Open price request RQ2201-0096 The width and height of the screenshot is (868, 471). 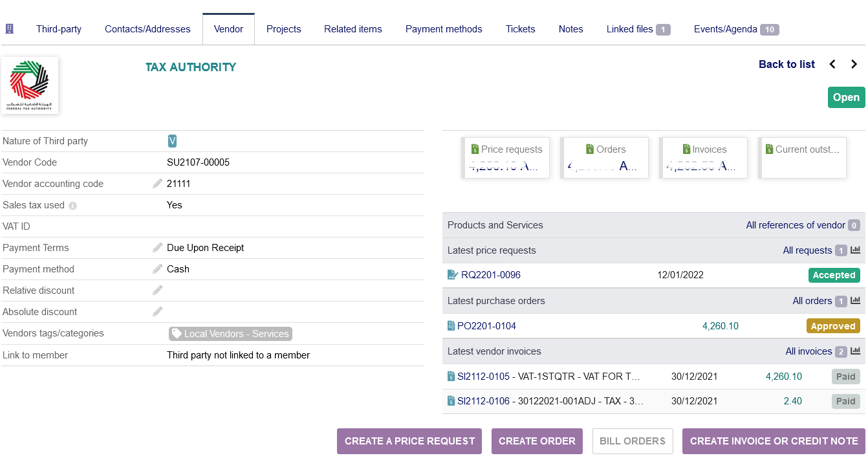[490, 275]
